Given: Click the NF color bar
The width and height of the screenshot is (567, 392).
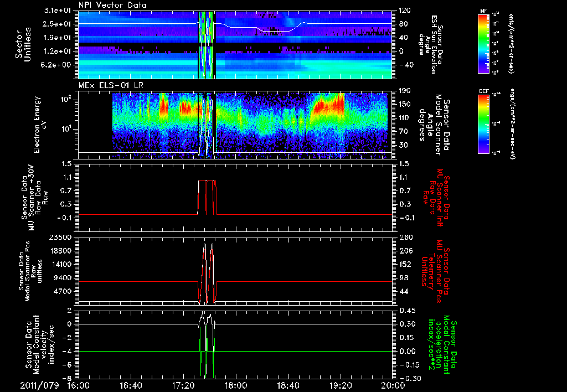Looking at the screenshot, I should [x=484, y=44].
